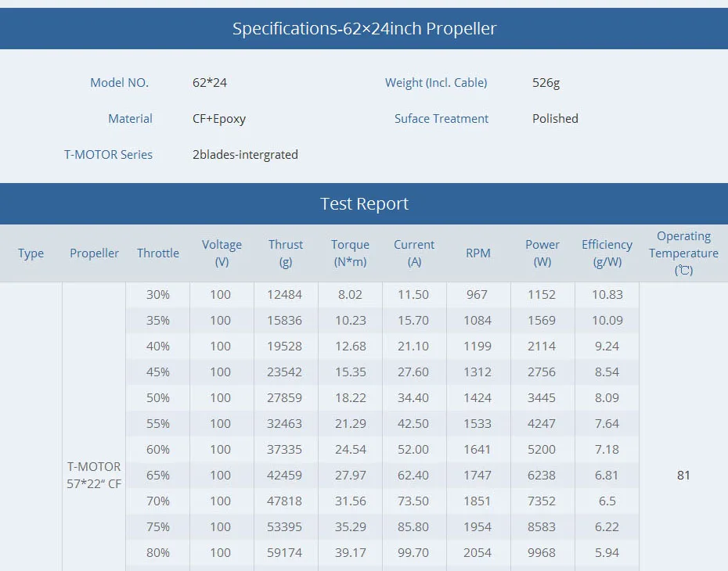The width and height of the screenshot is (728, 571).
Task: Select the 526g weight value
Action: pos(546,83)
